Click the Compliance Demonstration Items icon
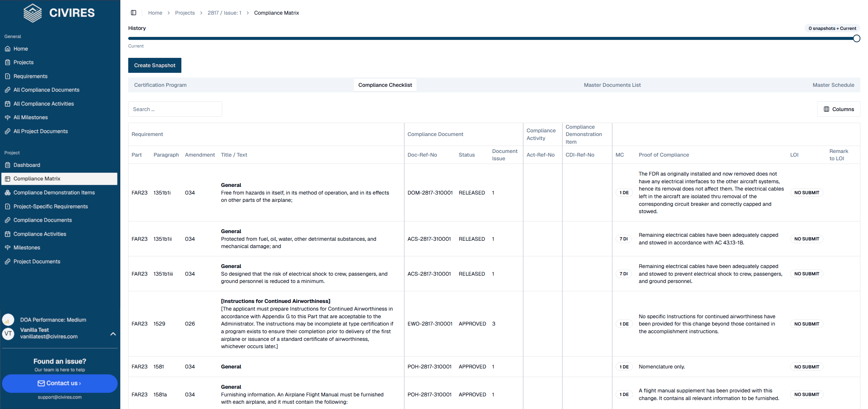868x409 pixels. point(7,193)
